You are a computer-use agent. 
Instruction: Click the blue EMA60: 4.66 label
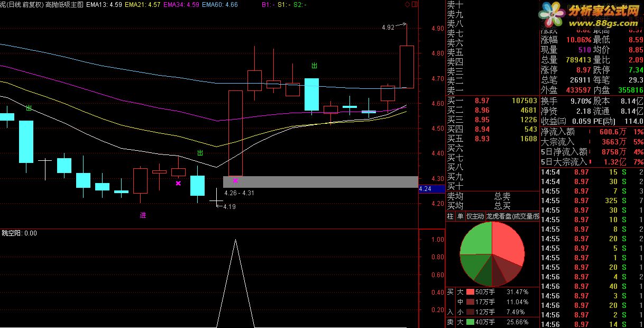pos(220,4)
